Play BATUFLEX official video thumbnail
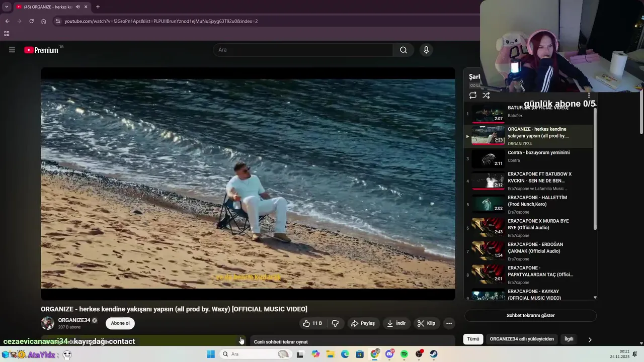Image resolution: width=644 pixels, height=362 pixels. click(488, 114)
